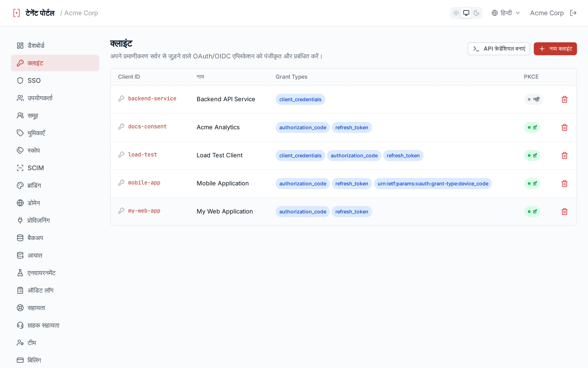Click API क्रेडेंशियल बनाएं button
Screen dimensions: 588x368
click(499, 49)
